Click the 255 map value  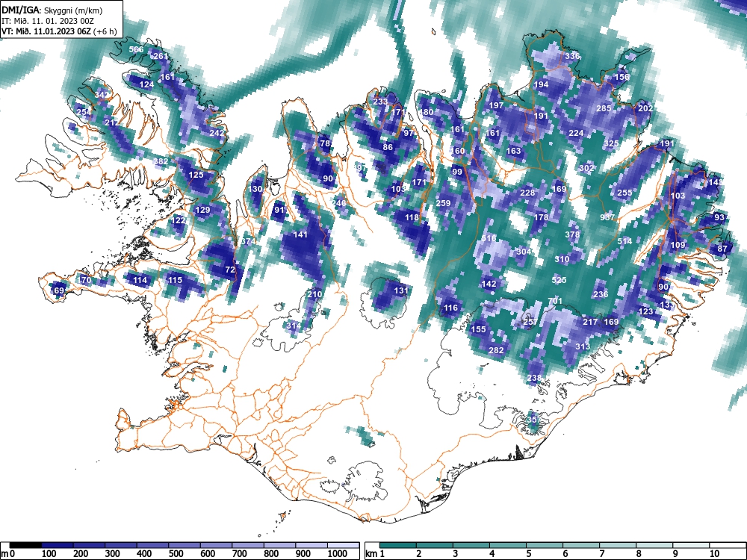point(625,193)
